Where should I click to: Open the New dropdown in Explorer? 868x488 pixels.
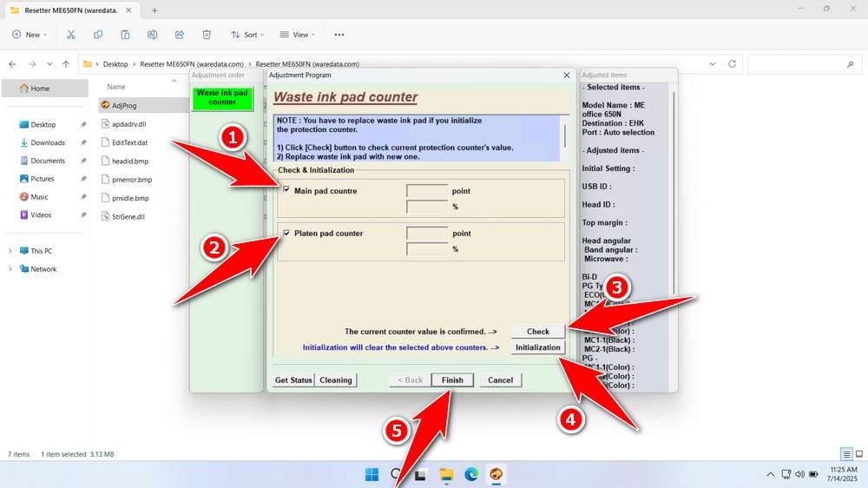pyautogui.click(x=30, y=35)
